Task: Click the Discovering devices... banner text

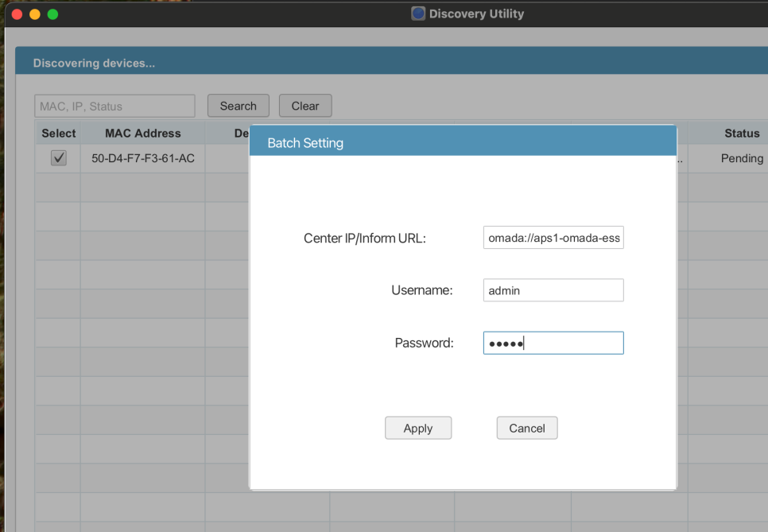Action: [94, 63]
